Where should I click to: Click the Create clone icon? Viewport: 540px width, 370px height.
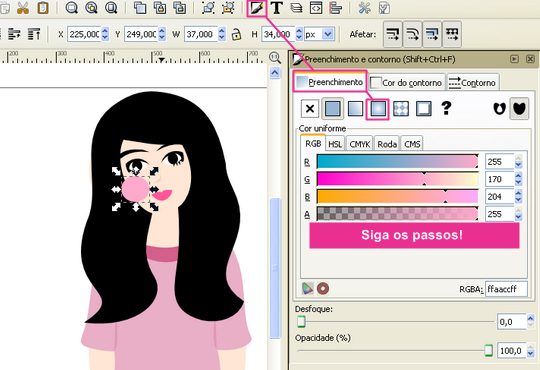[x=159, y=8]
